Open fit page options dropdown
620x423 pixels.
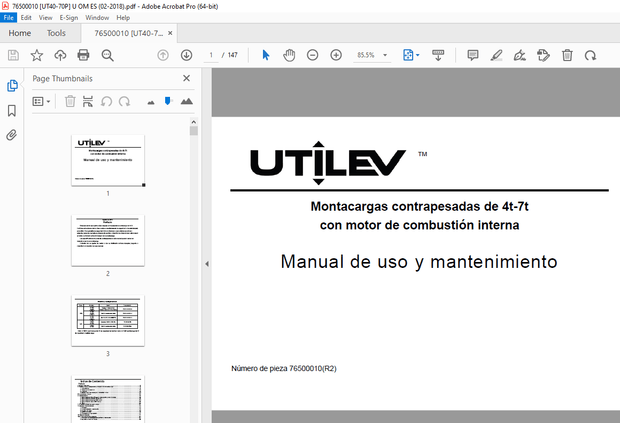pyautogui.click(x=411, y=55)
